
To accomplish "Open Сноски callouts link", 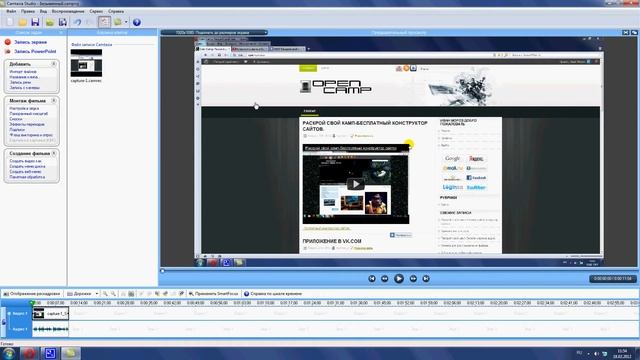I will click(16, 119).
